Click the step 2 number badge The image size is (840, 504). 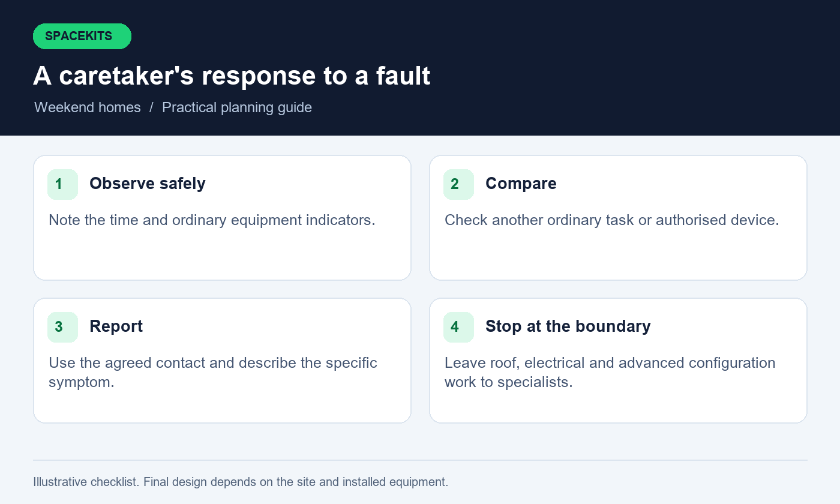pyautogui.click(x=458, y=184)
